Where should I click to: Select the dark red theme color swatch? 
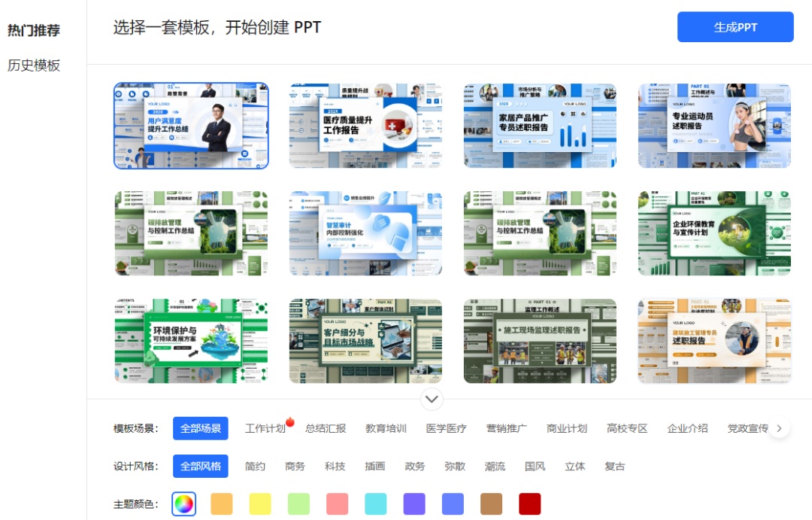point(530,504)
